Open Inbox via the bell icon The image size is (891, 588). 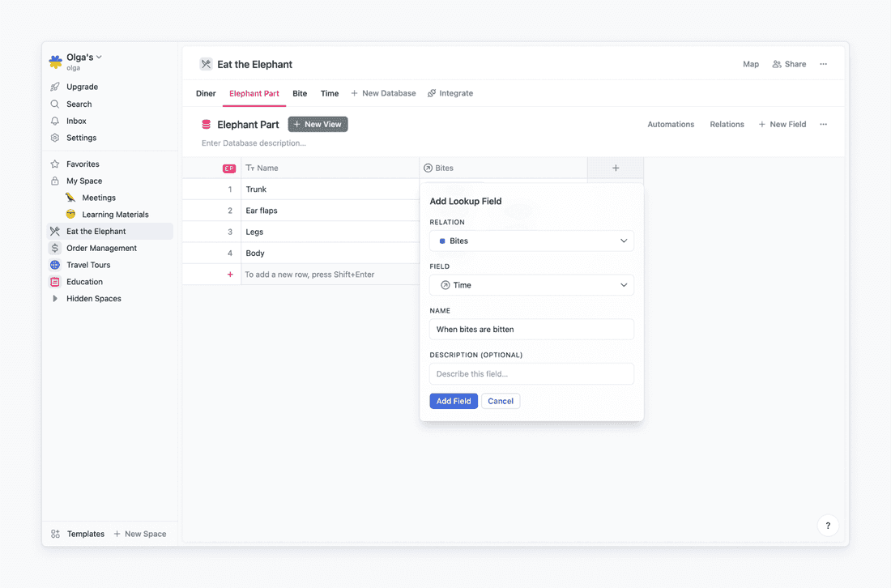tap(55, 121)
